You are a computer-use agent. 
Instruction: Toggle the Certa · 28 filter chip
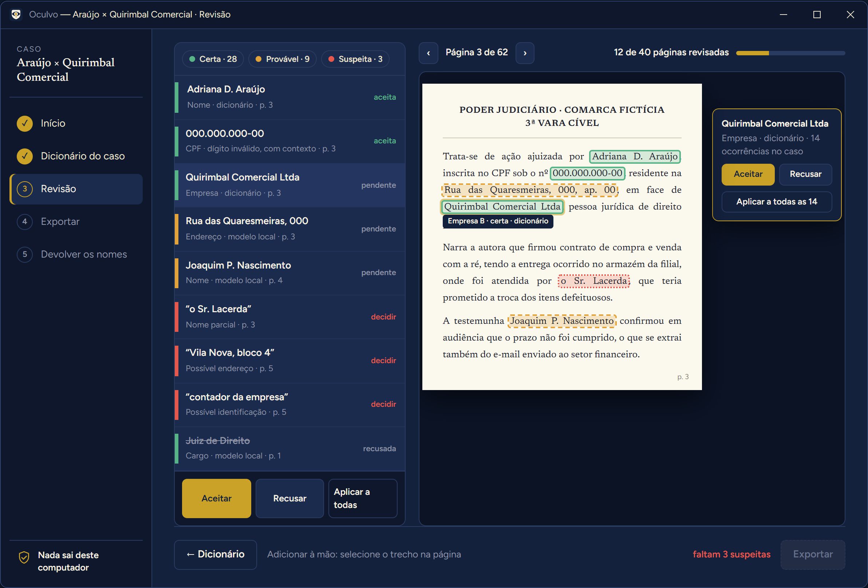(213, 59)
